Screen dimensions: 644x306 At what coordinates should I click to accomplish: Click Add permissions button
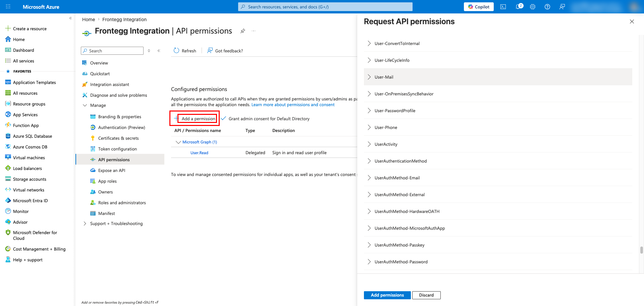(x=387, y=295)
